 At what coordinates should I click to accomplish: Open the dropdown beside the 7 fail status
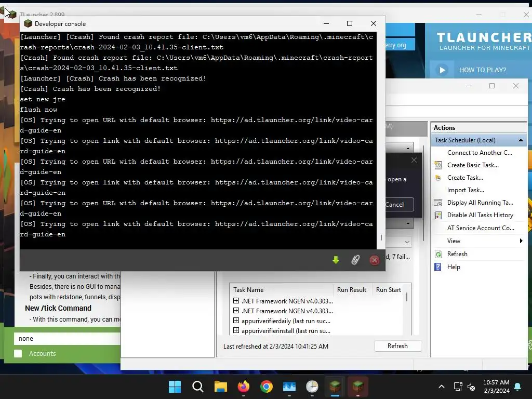pos(407,242)
